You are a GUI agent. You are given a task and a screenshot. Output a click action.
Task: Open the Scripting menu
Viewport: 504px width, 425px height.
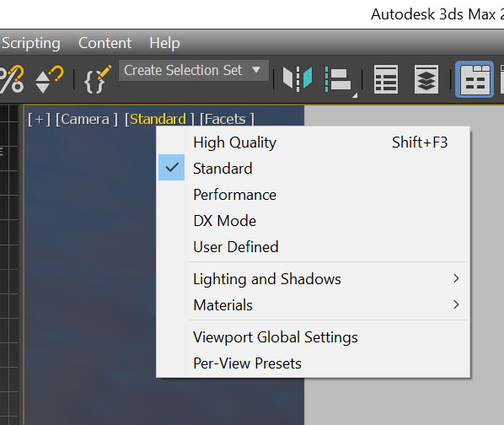[31, 43]
